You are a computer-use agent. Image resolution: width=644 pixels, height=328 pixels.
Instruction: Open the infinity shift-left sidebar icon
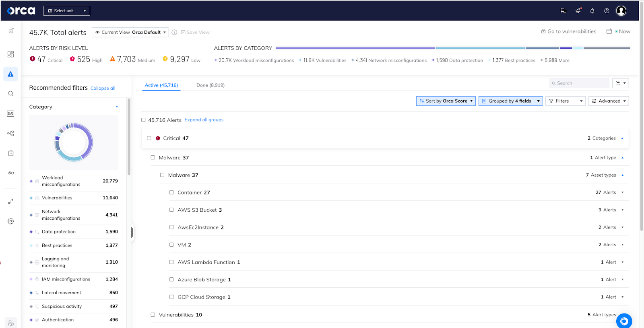click(x=11, y=173)
